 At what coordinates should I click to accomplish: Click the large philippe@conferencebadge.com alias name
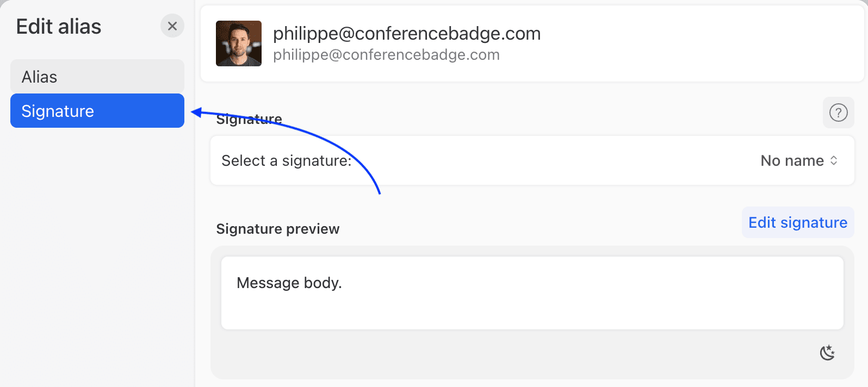click(406, 34)
